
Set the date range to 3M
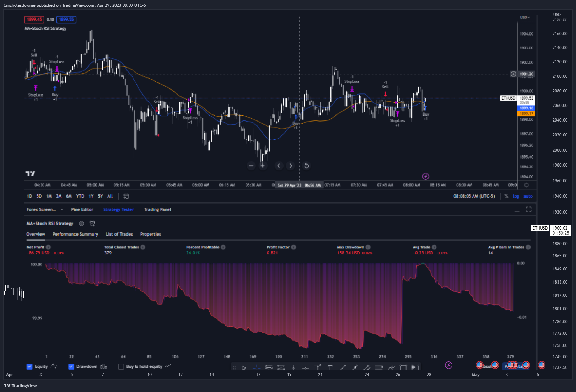click(59, 196)
